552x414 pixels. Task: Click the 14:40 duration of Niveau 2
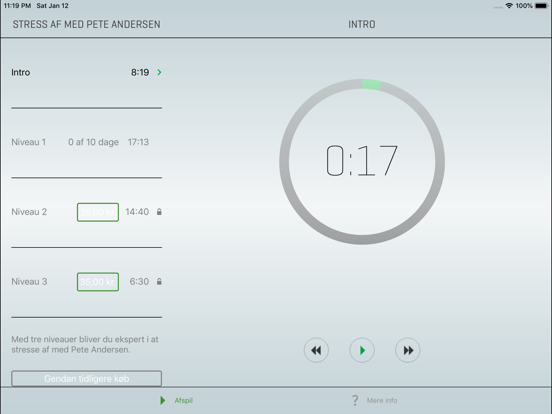[x=137, y=212]
